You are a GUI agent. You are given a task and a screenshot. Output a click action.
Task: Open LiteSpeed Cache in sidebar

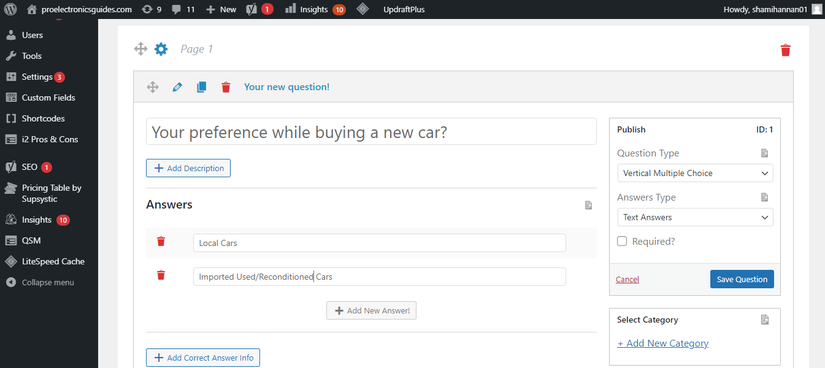(x=53, y=262)
